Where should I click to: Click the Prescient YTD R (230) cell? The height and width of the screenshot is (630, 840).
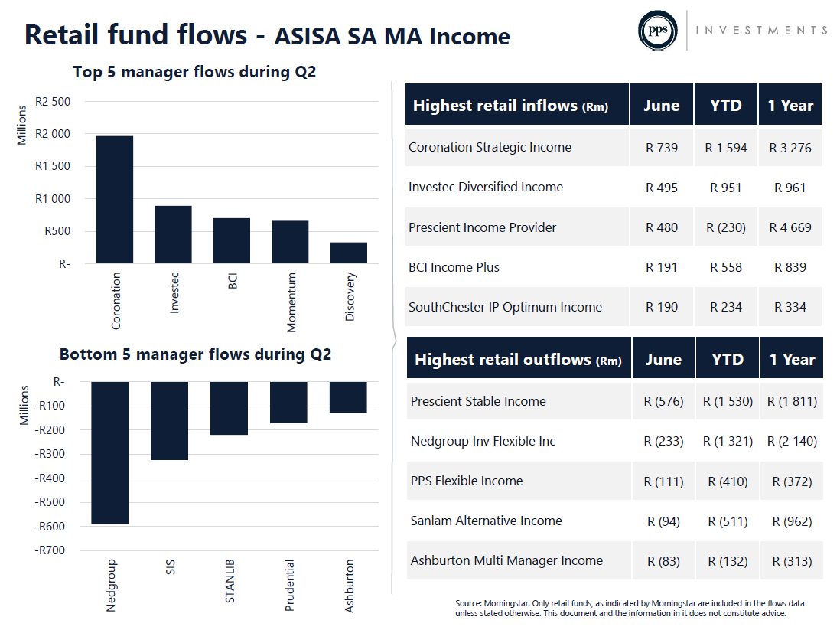pos(726,227)
